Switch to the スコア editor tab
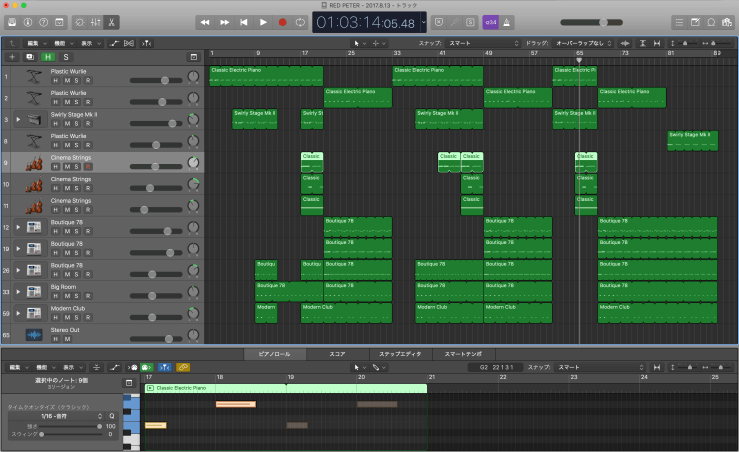The width and height of the screenshot is (739, 452). coord(339,354)
